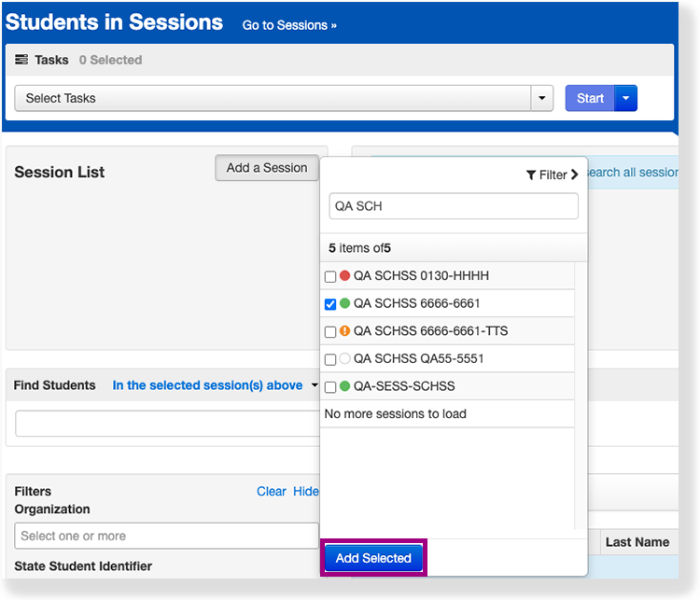Viewport: 700px width, 600px height.
Task: Click red status dot for QA SCHSS 0130-HHHH
Action: pos(344,276)
